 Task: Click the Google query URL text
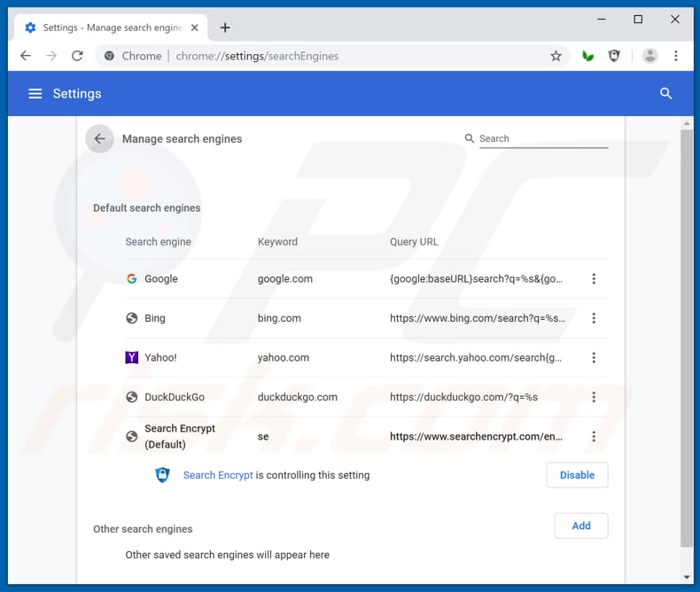[x=476, y=279]
